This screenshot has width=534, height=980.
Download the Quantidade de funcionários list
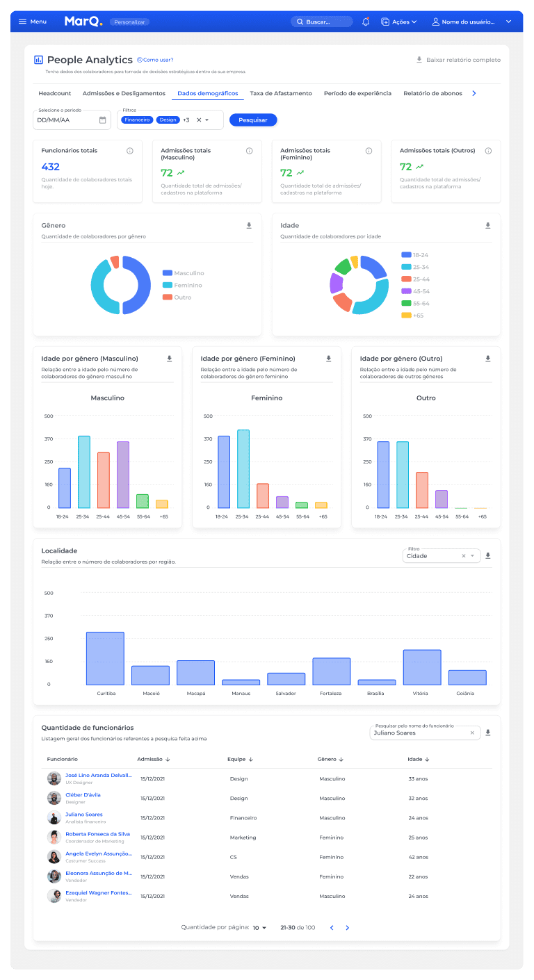(488, 733)
